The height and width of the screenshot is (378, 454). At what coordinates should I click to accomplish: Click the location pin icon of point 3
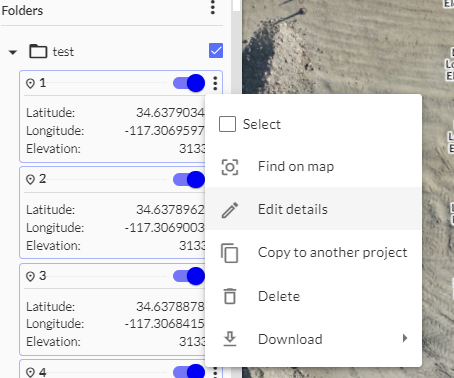(30, 276)
